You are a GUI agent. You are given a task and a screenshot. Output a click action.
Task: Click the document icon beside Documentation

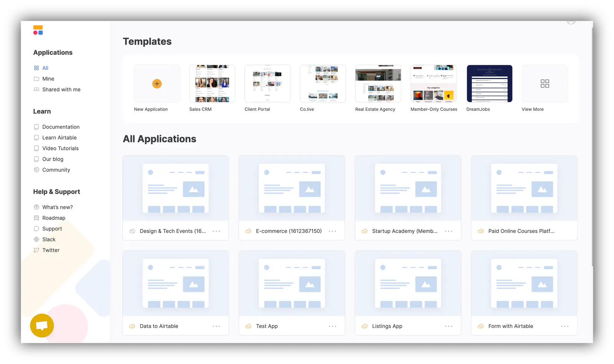36,127
